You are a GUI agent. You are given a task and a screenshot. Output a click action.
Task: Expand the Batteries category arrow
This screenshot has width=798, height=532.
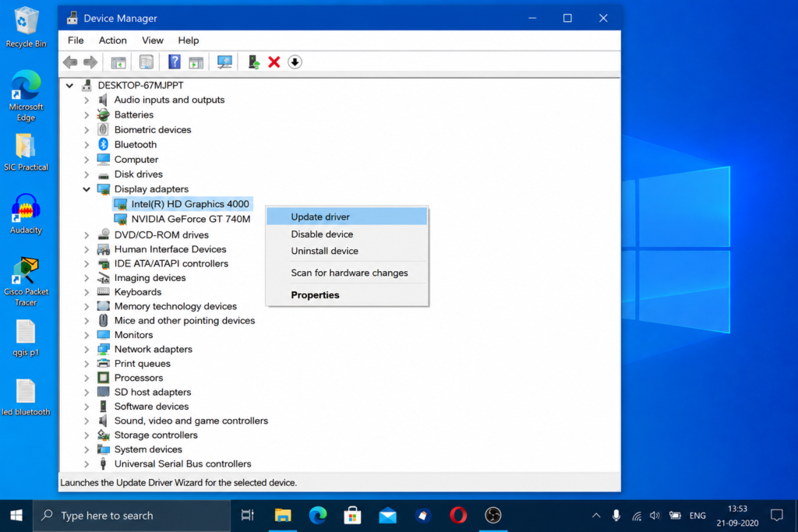coord(87,115)
